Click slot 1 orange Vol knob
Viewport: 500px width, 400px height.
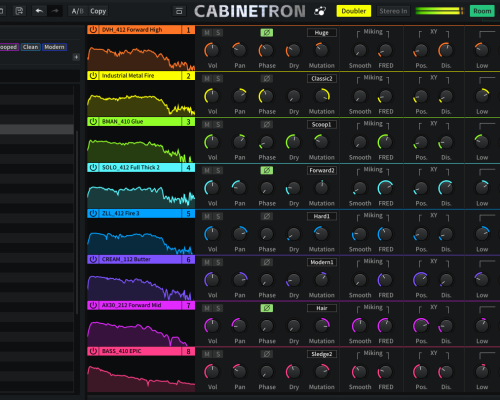pos(212,50)
